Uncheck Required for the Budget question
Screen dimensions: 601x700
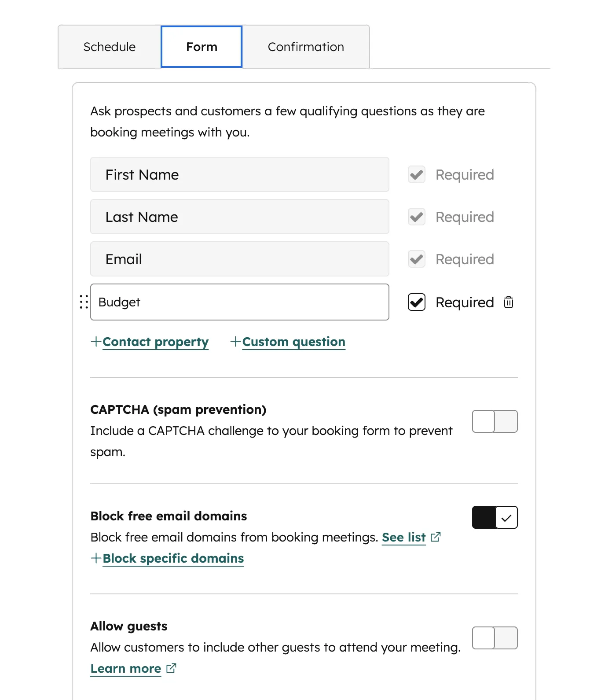coord(416,302)
